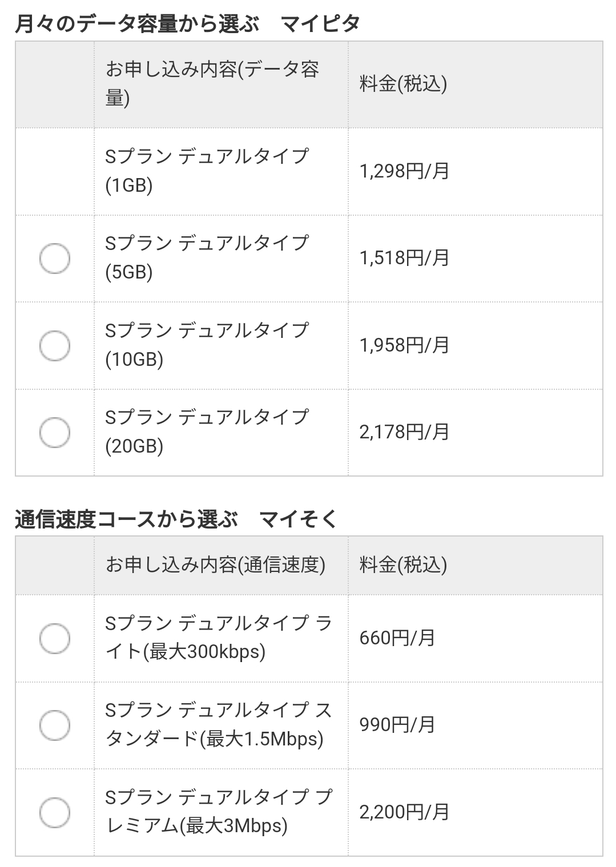Click the プレミアム(最大3Mbps) plan label text

218,812
